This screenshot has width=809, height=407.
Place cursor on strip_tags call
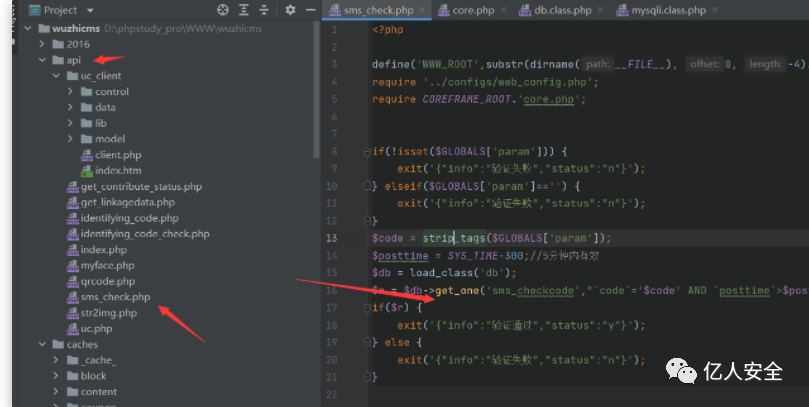click(454, 238)
